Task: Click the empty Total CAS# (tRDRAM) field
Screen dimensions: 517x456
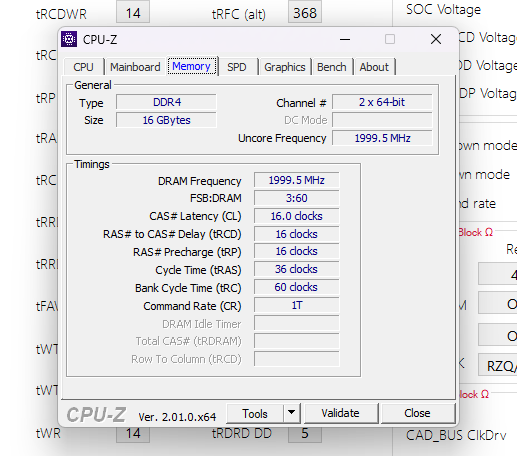Action: [296, 341]
